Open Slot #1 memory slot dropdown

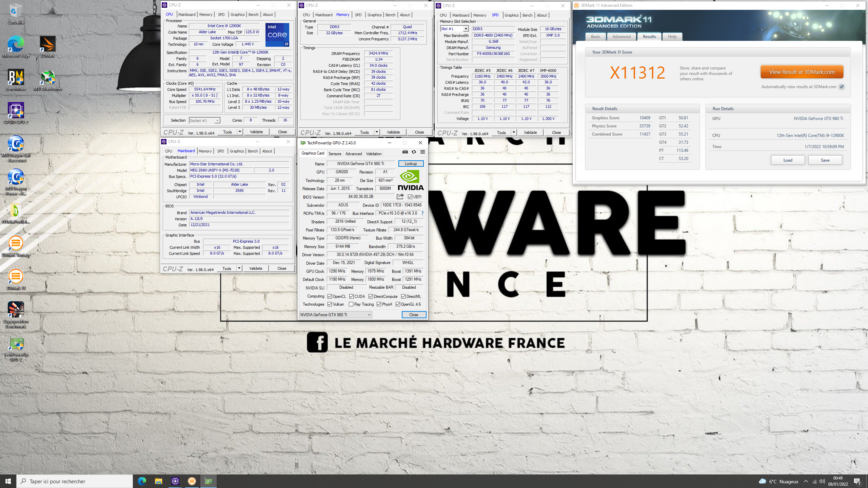[x=454, y=29]
